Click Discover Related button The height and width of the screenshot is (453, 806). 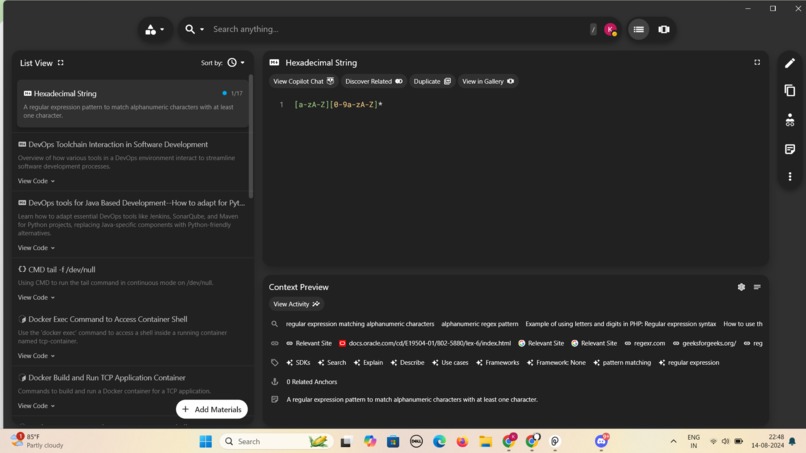(374, 81)
